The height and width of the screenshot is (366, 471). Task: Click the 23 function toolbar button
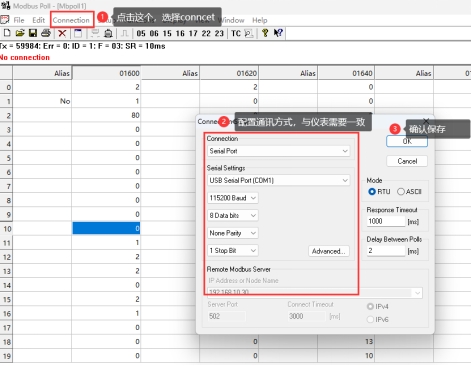pos(219,33)
